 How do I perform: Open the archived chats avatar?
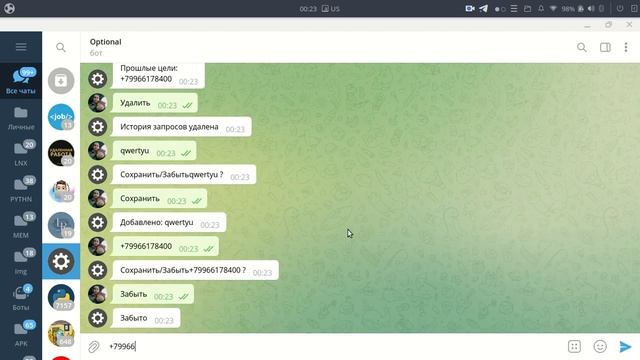tap(61, 81)
